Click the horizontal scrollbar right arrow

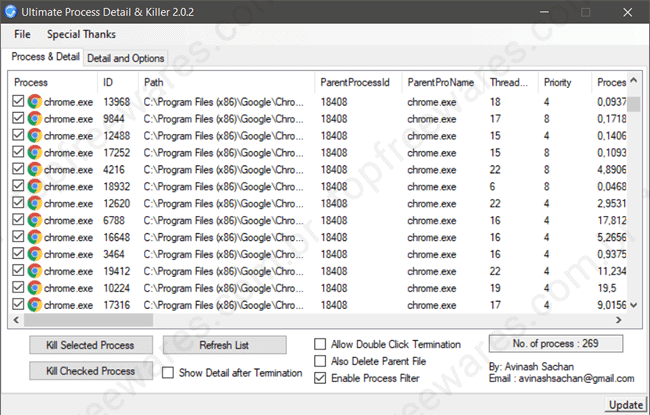(618, 320)
